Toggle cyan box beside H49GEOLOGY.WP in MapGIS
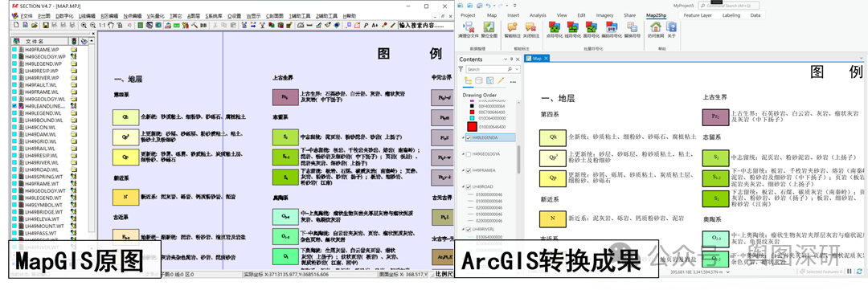This screenshot has width=868, height=290. [15, 56]
